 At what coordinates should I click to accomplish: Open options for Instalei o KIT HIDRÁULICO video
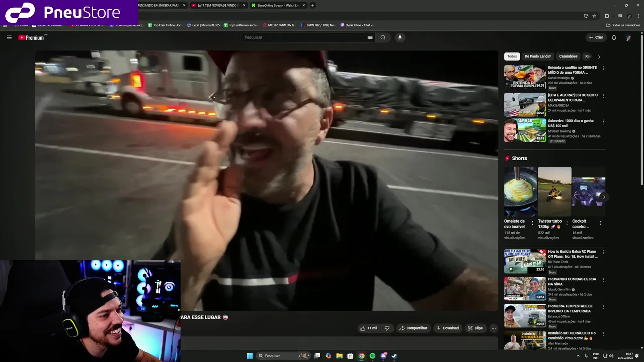603,334
